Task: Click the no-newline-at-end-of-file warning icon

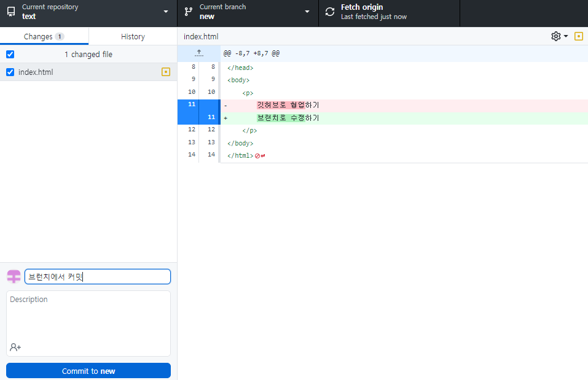Action: click(260, 156)
